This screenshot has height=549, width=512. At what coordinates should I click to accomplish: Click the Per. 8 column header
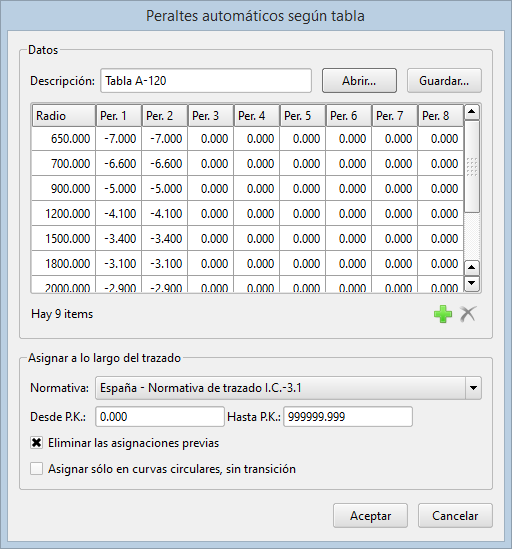(441, 116)
